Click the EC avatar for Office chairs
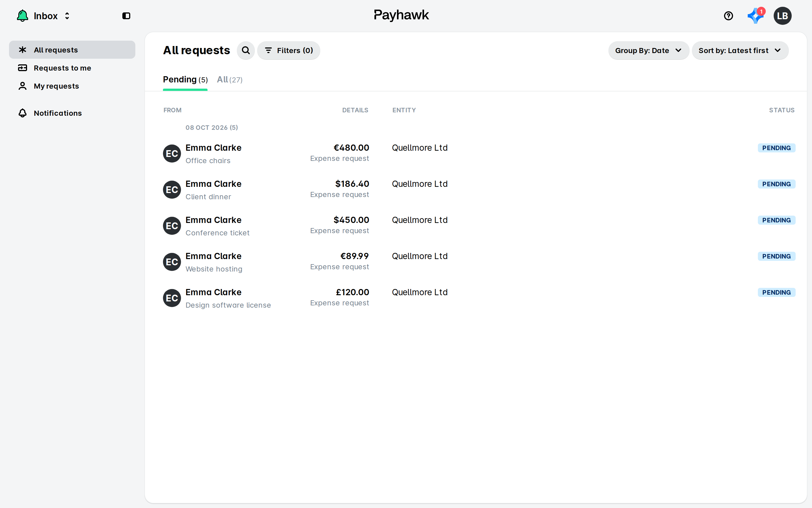Viewport: 812px width, 508px height. click(172, 154)
